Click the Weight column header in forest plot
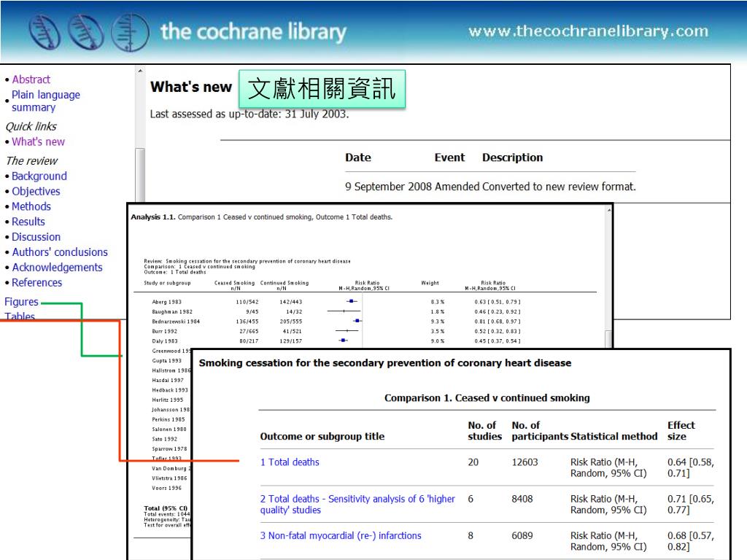The image size is (747, 560). (x=430, y=283)
